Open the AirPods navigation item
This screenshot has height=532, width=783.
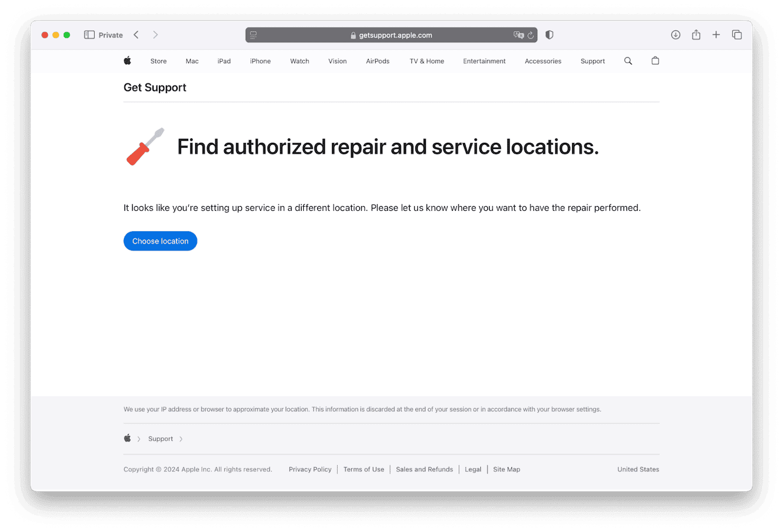(377, 61)
